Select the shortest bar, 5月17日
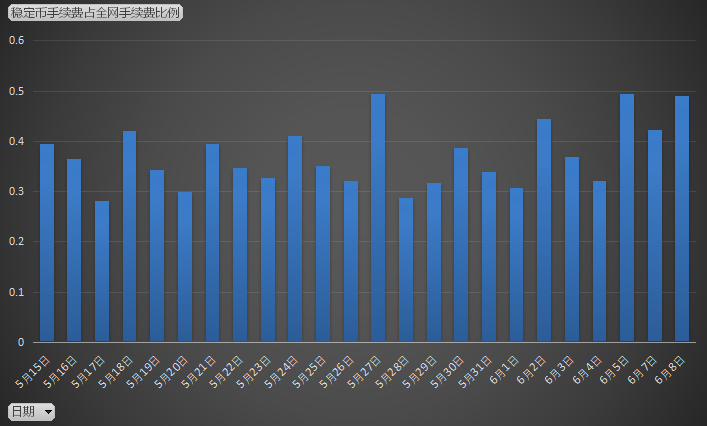The height and width of the screenshot is (426, 707). point(102,271)
